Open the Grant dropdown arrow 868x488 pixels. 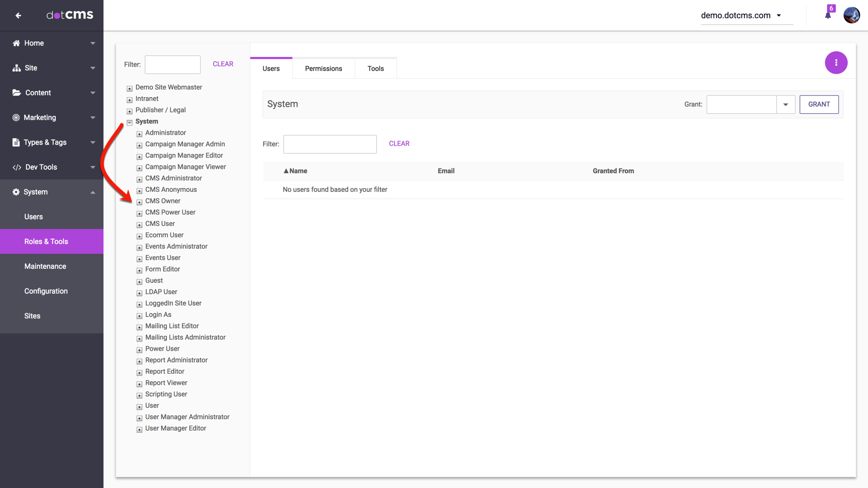click(x=785, y=104)
